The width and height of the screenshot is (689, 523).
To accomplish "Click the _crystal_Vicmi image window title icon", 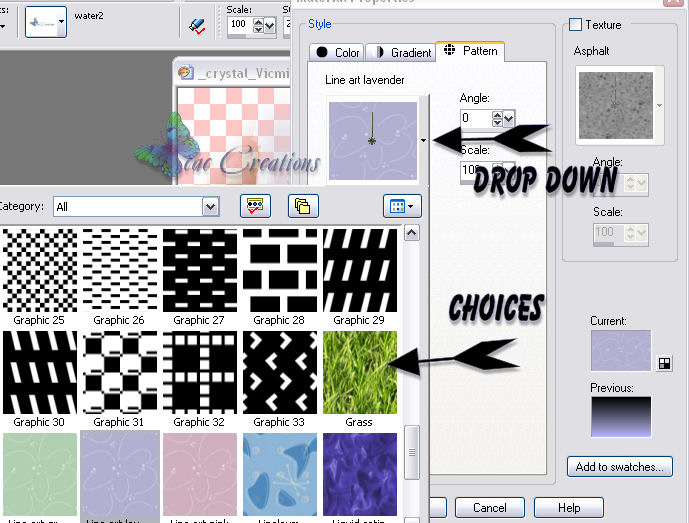I will [186, 72].
